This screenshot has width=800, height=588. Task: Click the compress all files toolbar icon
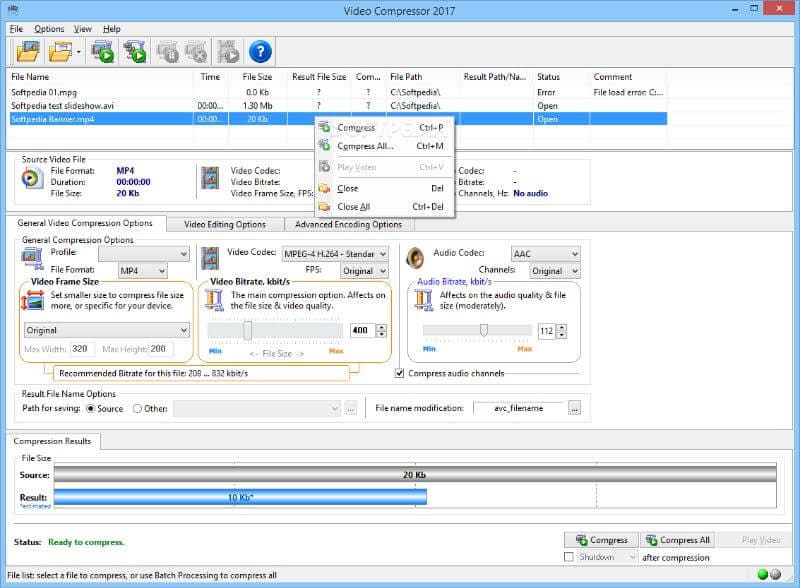coord(135,51)
